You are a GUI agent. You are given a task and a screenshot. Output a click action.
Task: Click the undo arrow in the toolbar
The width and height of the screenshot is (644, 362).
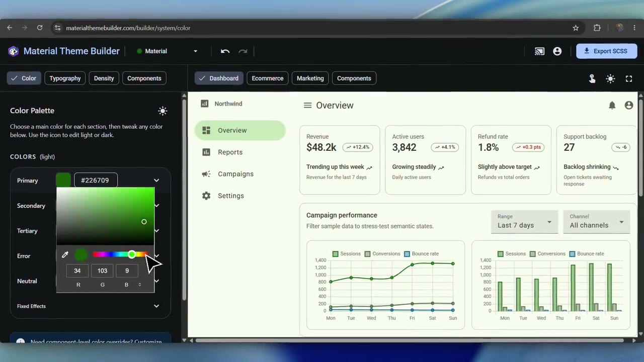click(x=225, y=51)
